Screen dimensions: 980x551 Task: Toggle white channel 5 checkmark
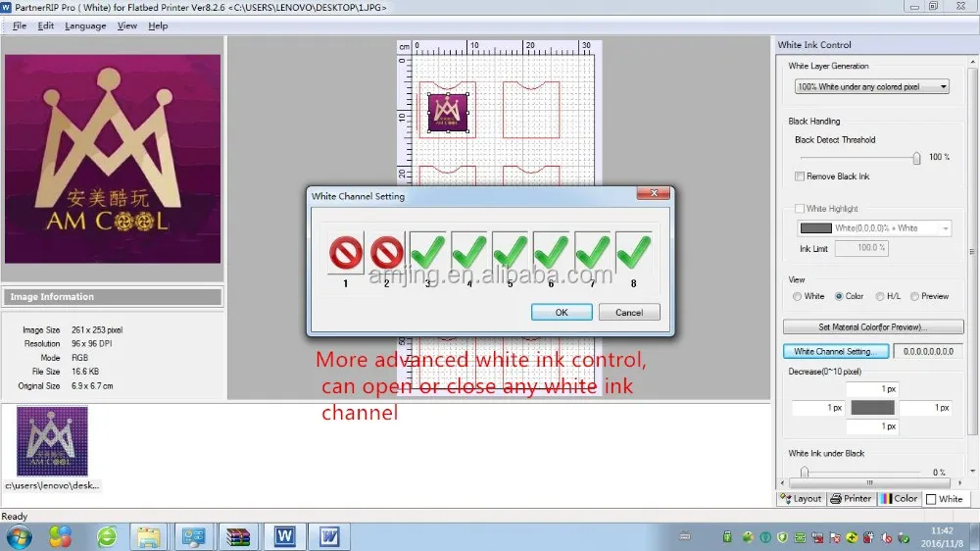click(x=510, y=253)
